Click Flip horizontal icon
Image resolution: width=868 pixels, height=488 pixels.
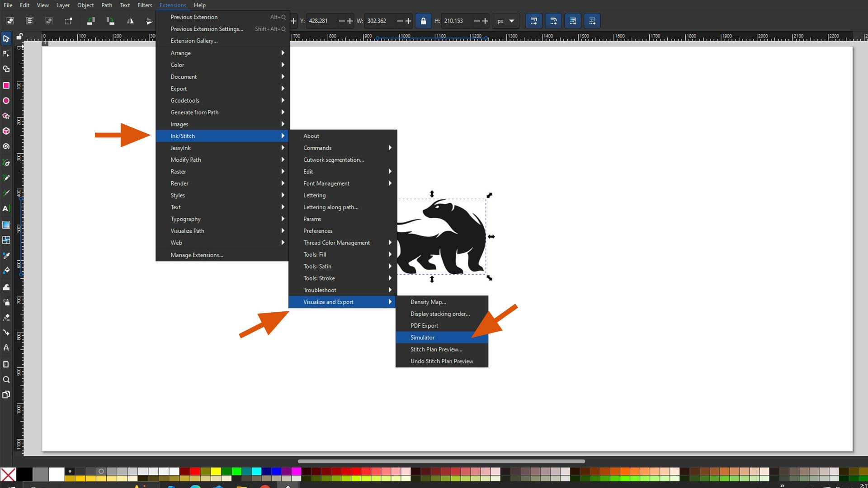(130, 21)
